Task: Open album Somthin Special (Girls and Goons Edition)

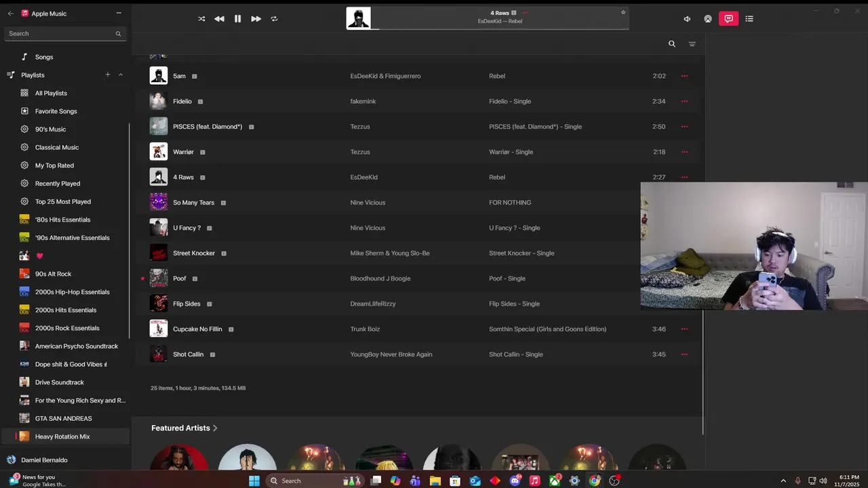Action: pyautogui.click(x=548, y=329)
